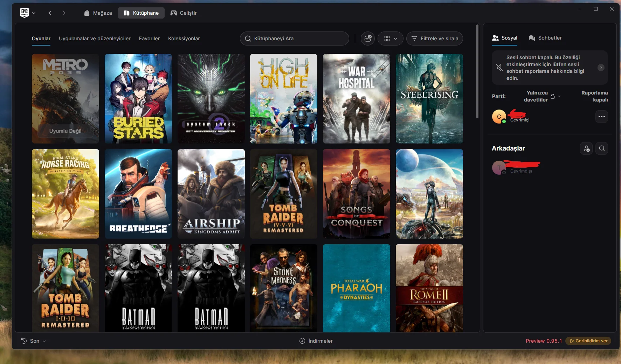The height and width of the screenshot is (364, 621).
Task: Switch to the Sohbetler tab
Action: 545,38
